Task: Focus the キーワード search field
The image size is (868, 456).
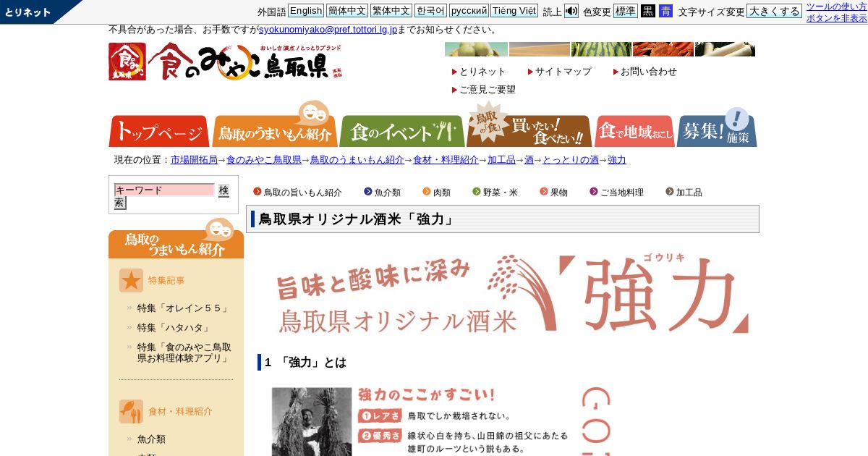Action: tap(164, 190)
